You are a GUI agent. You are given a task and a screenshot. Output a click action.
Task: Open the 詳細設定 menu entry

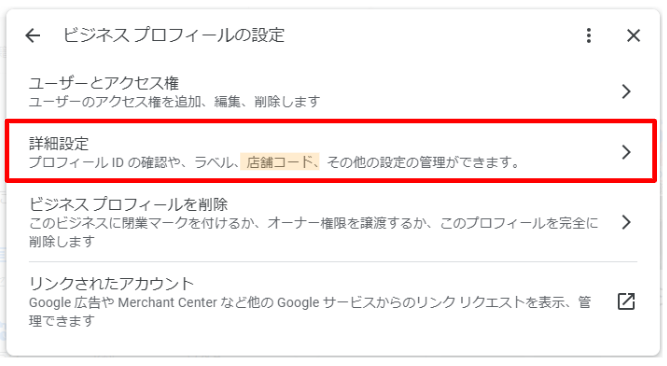(x=331, y=152)
